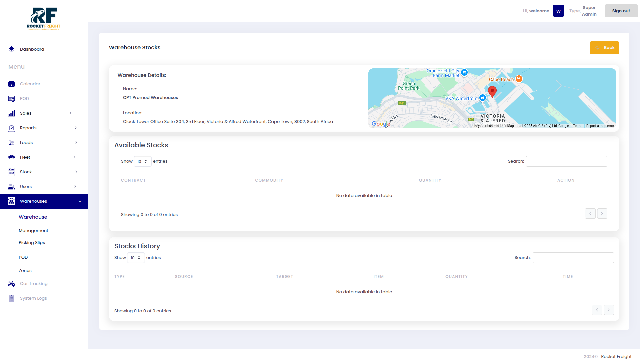
Task: Open the Show entries dropdown in Available Stocks
Action: [142, 161]
